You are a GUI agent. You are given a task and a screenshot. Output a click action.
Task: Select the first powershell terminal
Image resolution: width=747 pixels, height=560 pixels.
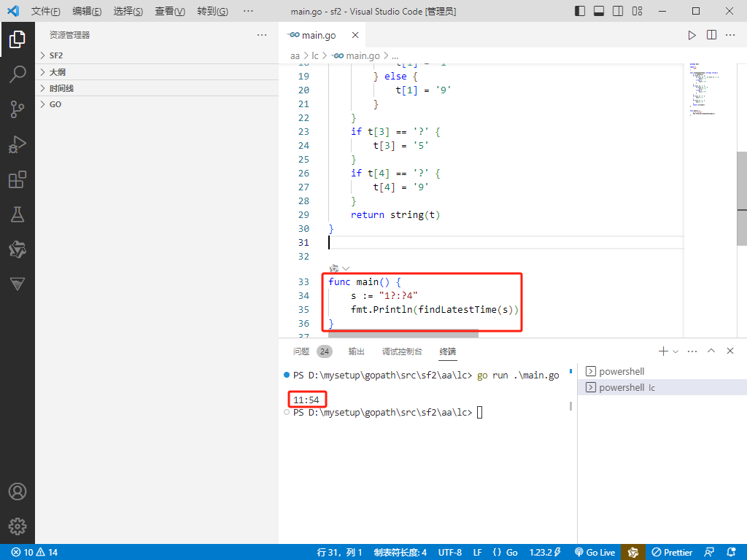[662, 371]
